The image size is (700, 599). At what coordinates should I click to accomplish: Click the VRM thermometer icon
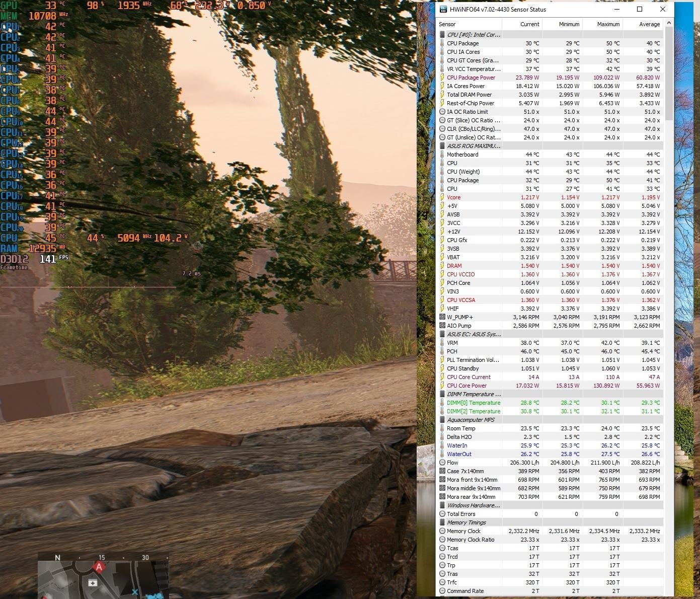[x=442, y=343]
